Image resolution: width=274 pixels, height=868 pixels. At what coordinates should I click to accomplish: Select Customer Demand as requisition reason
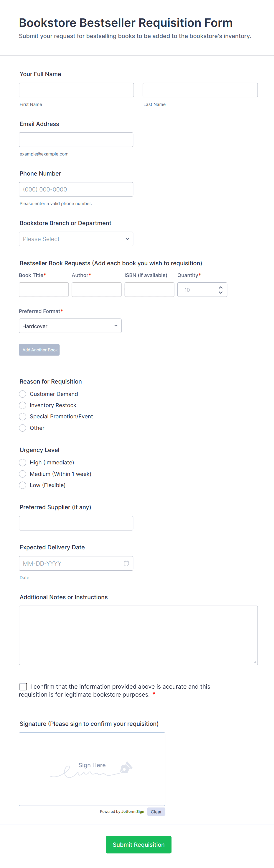click(22, 394)
